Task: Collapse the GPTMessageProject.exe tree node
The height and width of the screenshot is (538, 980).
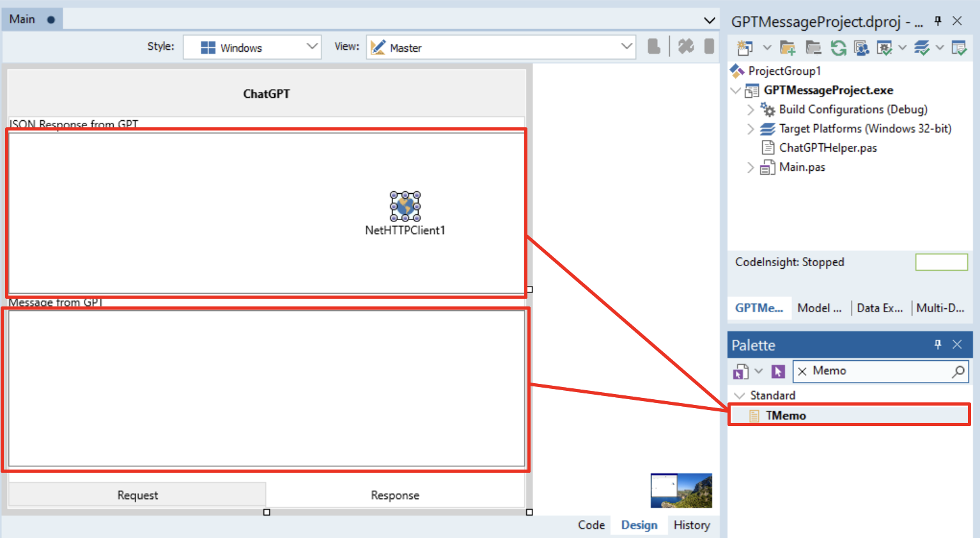Action: coord(736,90)
